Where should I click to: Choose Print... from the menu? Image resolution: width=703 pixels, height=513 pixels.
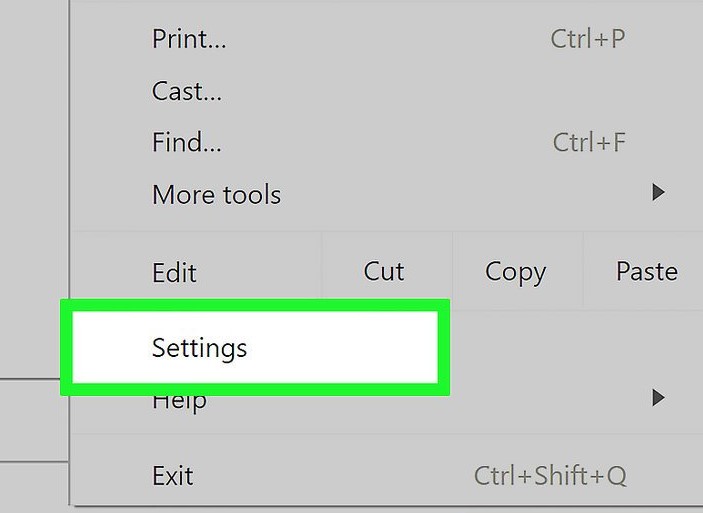coord(189,40)
